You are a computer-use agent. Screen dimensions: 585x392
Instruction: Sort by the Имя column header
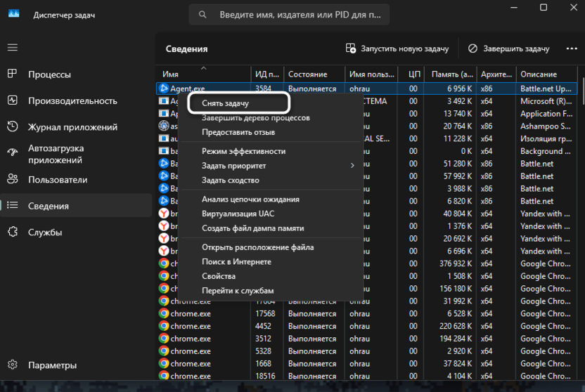(x=203, y=74)
